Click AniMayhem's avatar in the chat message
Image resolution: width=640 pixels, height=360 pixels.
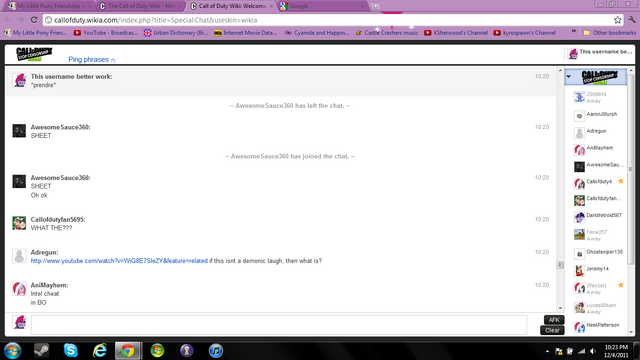pyautogui.click(x=19, y=289)
